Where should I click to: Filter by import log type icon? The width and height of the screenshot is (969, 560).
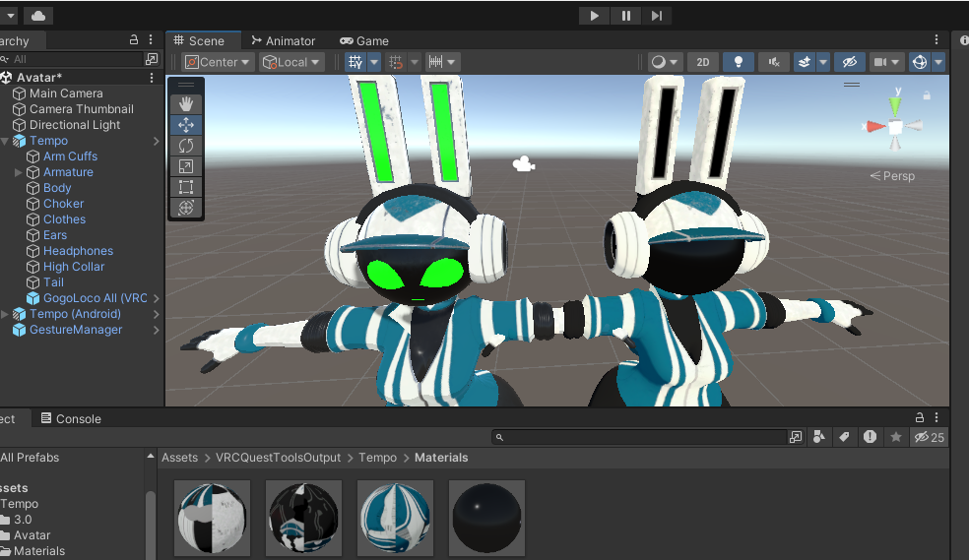[871, 437]
